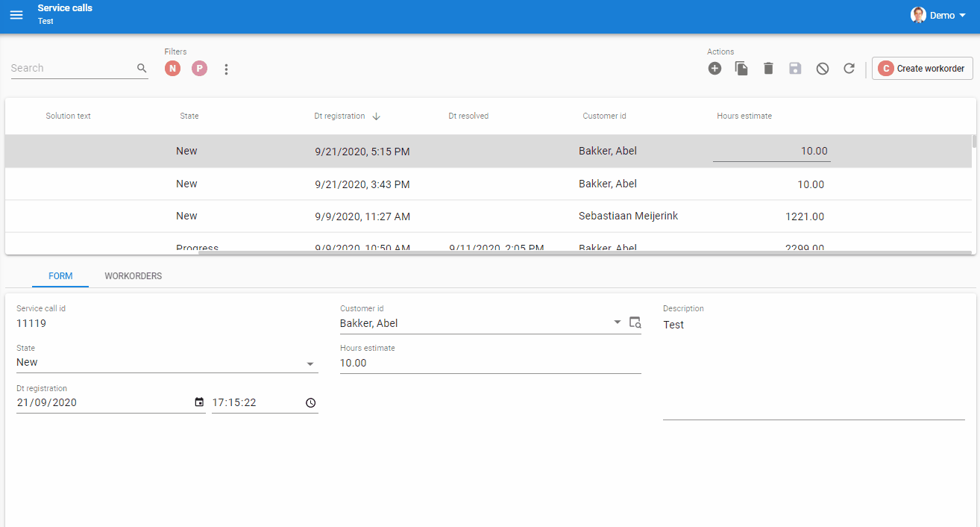Viewport: 980px width, 527px height.
Task: Edit the Hours estimate field in the form
Action: (490, 364)
